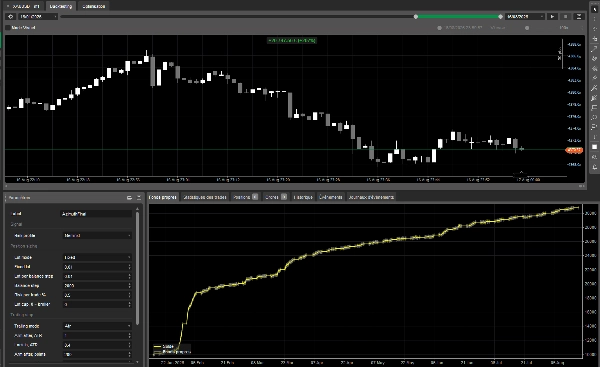The image size is (600, 367).
Task: Stop the backtest with the square button
Action: 566,16
